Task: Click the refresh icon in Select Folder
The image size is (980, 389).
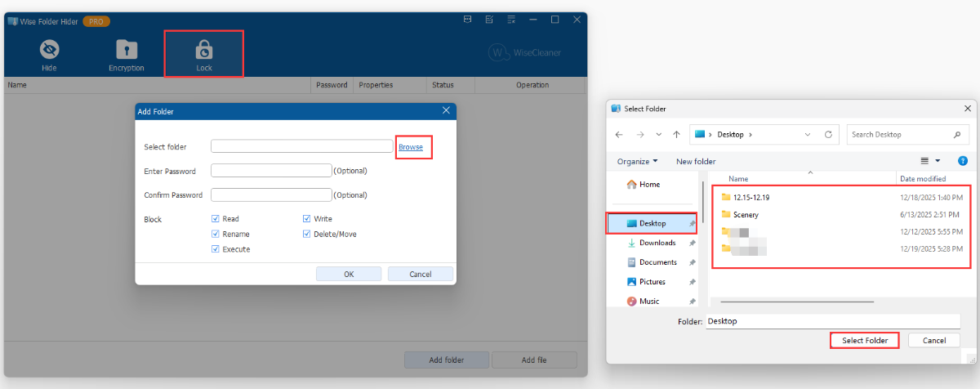Action: point(828,134)
